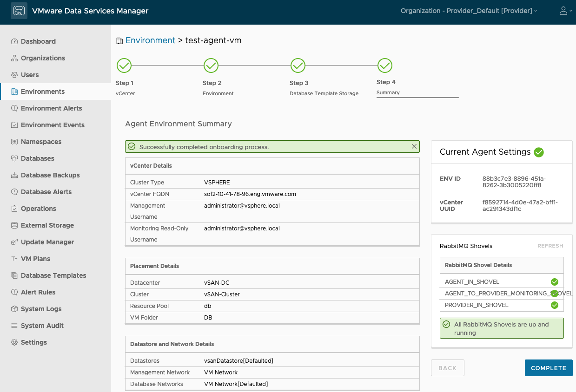Click the vsanDatastore[Defaulted] datastore value
Viewport: 576px width, 392px height.
point(238,360)
